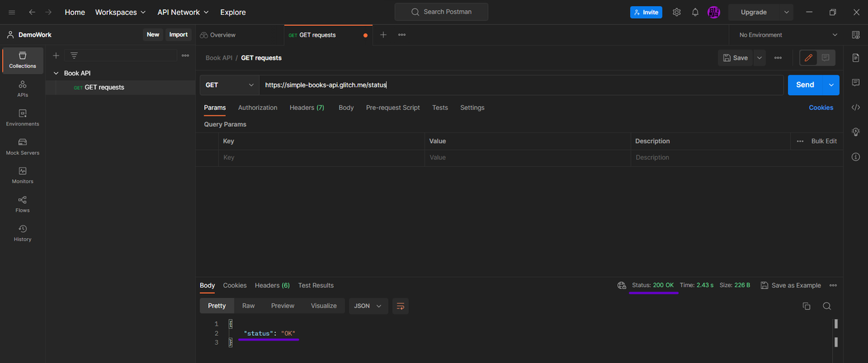The width and height of the screenshot is (868, 363).
Task: Open the API Network dropdown
Action: tap(183, 12)
